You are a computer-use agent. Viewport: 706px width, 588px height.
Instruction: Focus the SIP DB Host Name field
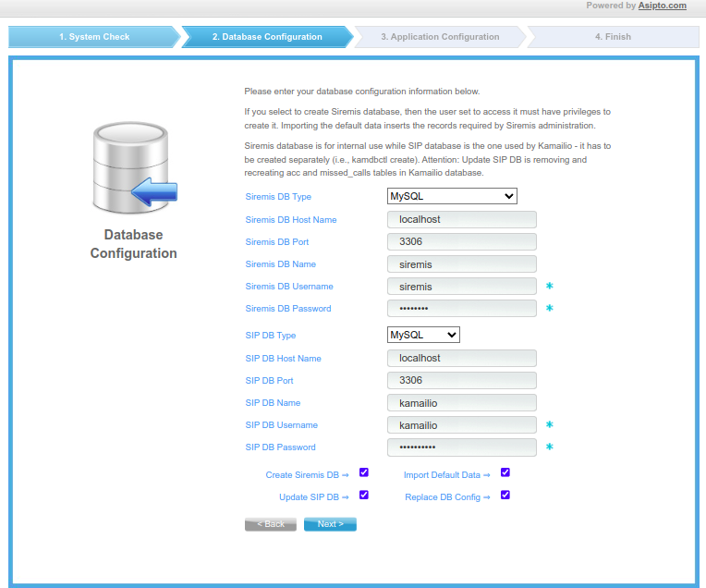click(462, 358)
